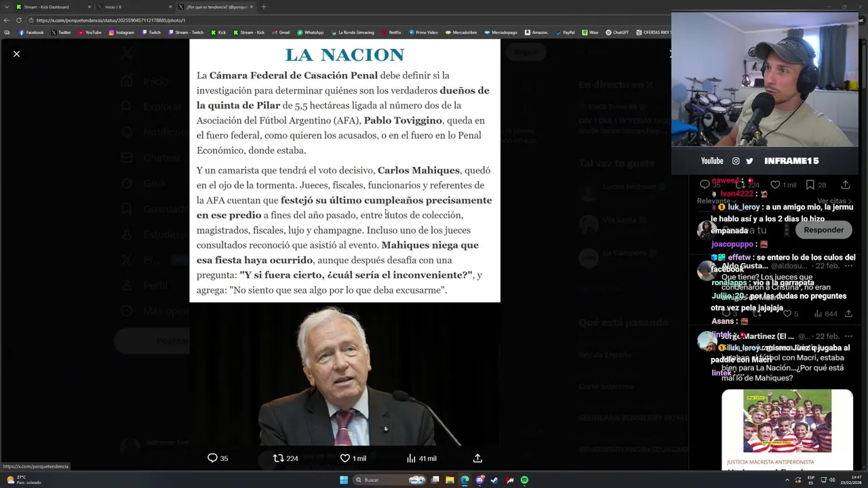Viewport: 868px width, 488px height.
Task: Open the Mercadopago bookmark
Action: (500, 33)
